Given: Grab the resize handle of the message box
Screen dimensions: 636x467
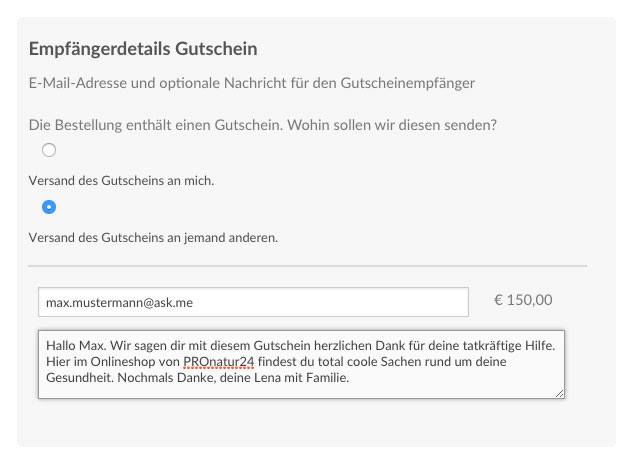Looking at the screenshot, I should point(560,394).
